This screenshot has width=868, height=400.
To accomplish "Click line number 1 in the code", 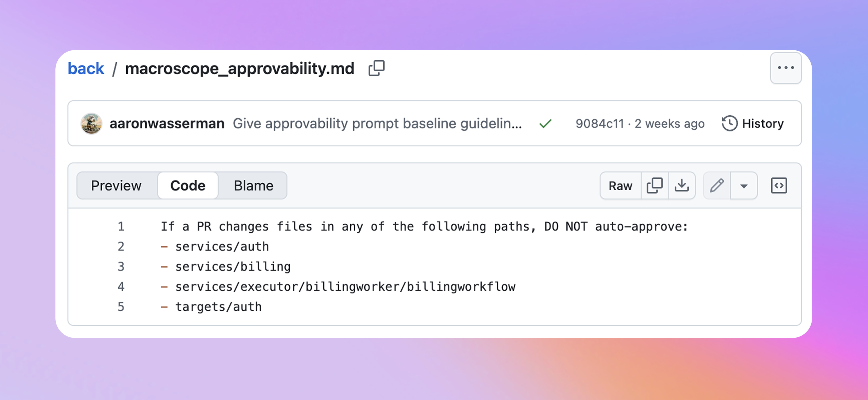I will 121,226.
